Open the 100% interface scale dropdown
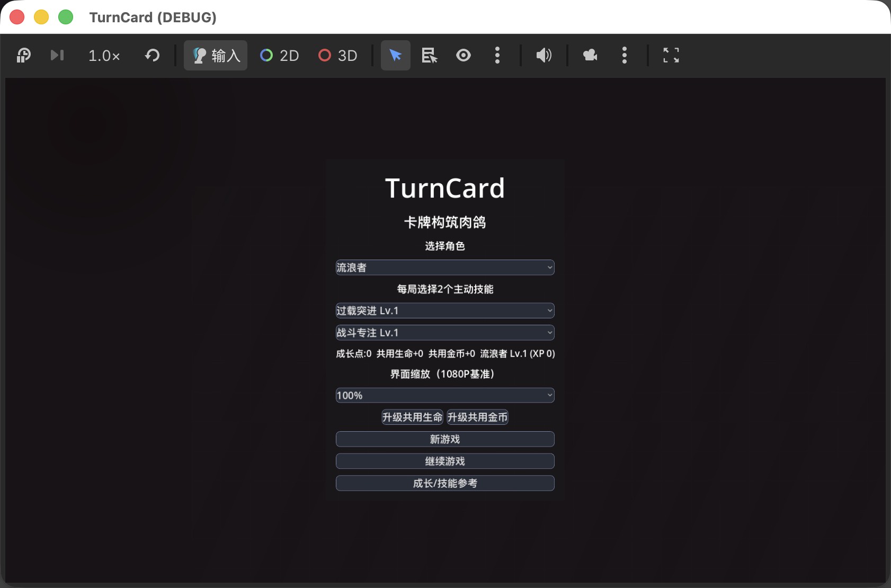The width and height of the screenshot is (891, 588). [445, 395]
